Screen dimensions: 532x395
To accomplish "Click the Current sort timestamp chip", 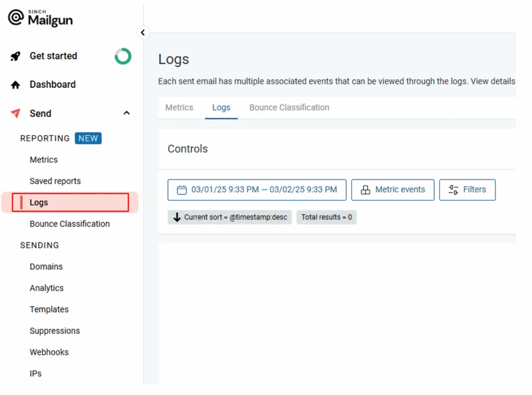I will [230, 217].
